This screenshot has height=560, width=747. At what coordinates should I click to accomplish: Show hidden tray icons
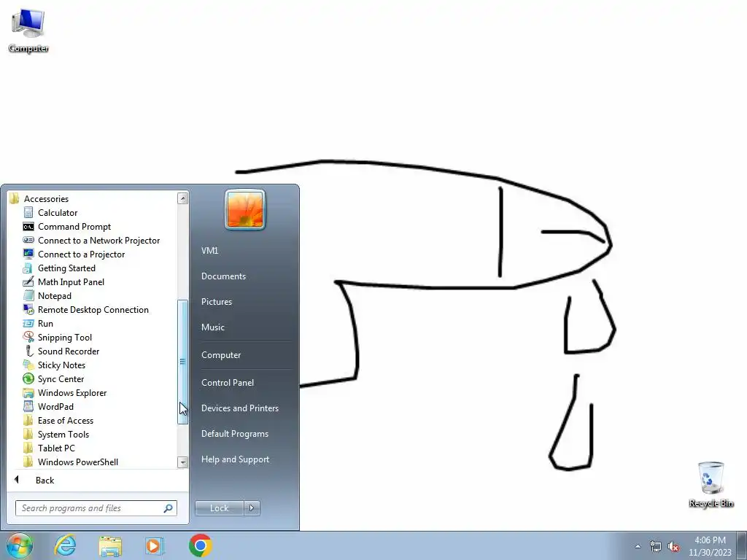(x=638, y=546)
